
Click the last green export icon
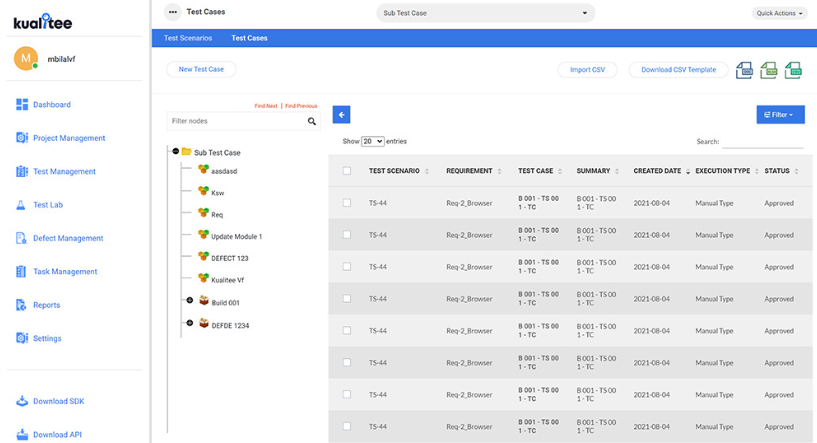click(793, 70)
